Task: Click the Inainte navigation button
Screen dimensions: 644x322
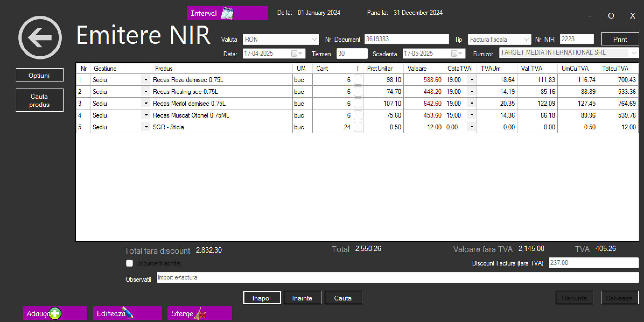Action: click(x=302, y=298)
